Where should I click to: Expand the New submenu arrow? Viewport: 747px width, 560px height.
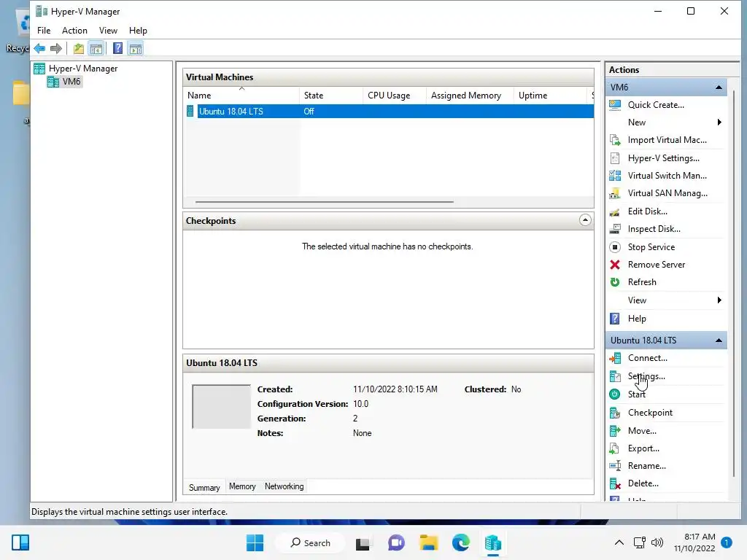(x=719, y=122)
